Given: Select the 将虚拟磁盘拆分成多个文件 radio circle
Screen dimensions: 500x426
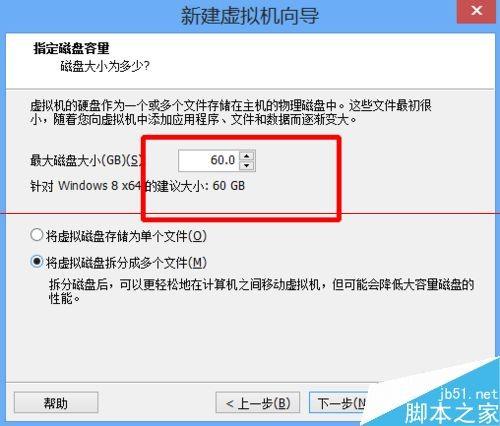Looking at the screenshot, I should (36, 262).
